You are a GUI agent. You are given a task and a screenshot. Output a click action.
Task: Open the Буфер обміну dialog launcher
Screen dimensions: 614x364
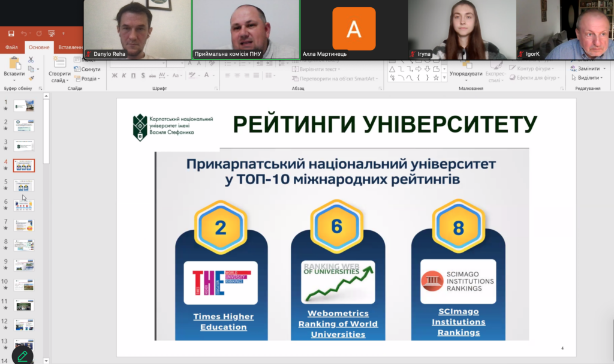[x=40, y=89]
